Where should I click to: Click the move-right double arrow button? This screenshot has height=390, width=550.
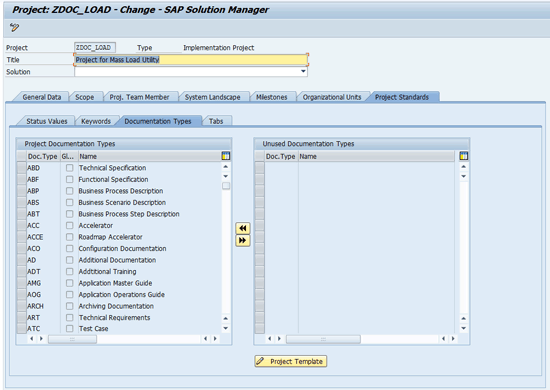tap(243, 241)
